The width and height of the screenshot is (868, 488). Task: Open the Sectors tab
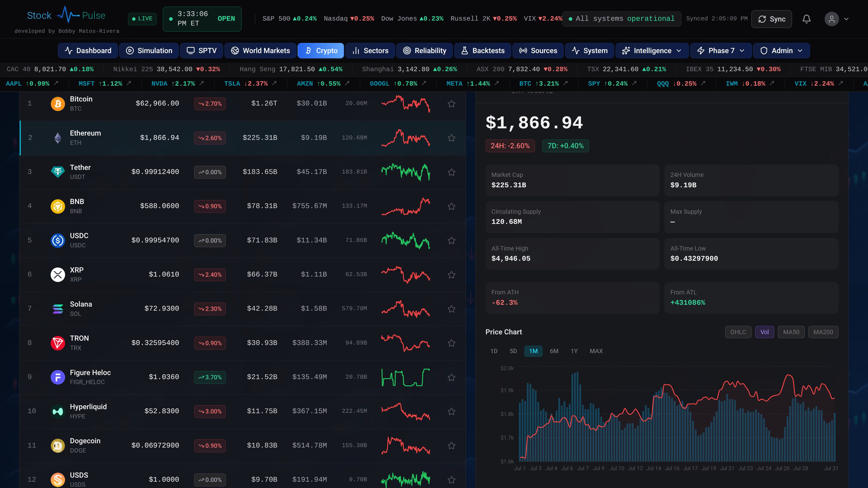click(370, 51)
